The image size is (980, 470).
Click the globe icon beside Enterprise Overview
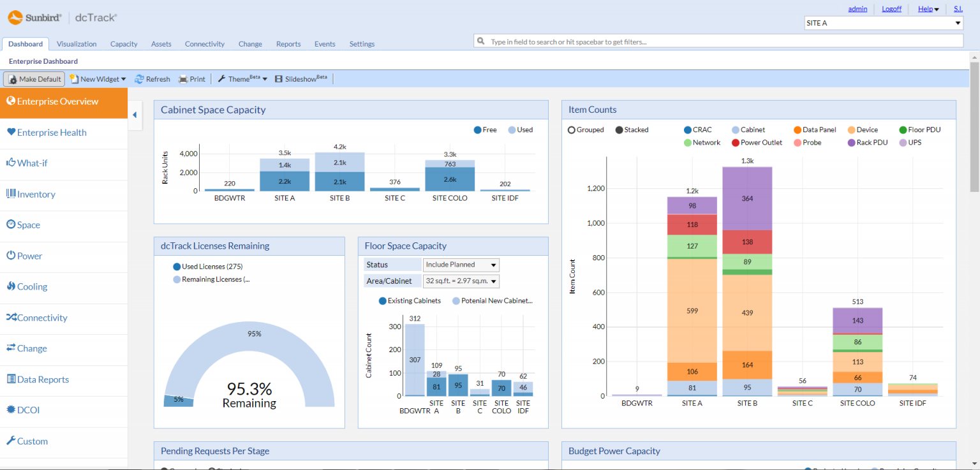(x=11, y=101)
